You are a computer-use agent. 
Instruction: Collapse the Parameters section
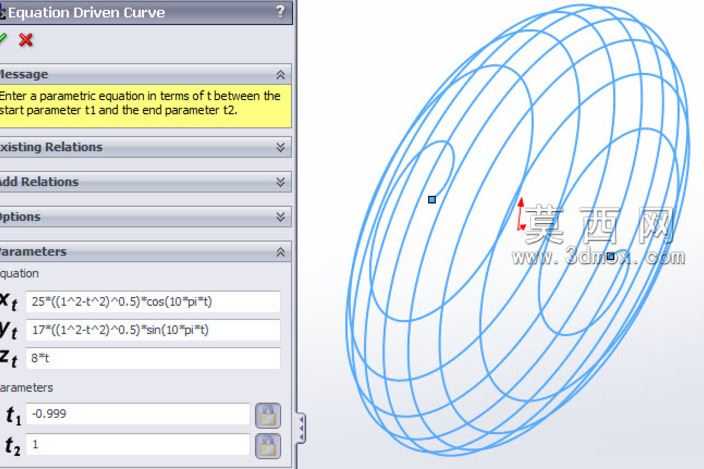281,252
